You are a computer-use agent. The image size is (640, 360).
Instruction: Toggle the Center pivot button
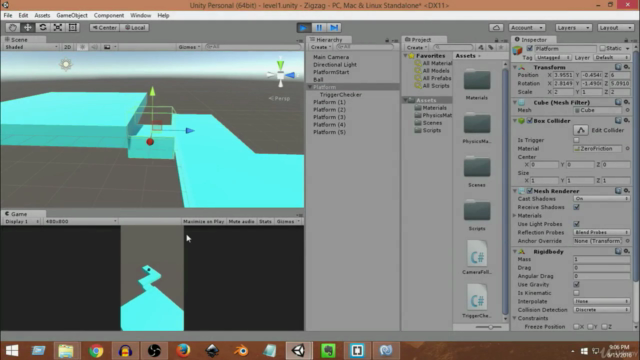pyautogui.click(x=104, y=27)
